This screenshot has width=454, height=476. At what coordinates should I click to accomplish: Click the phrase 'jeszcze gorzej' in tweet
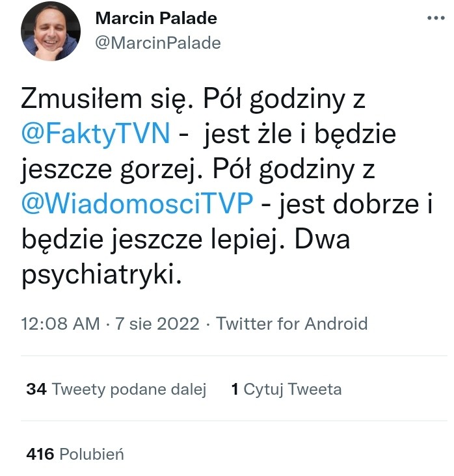[x=108, y=169]
